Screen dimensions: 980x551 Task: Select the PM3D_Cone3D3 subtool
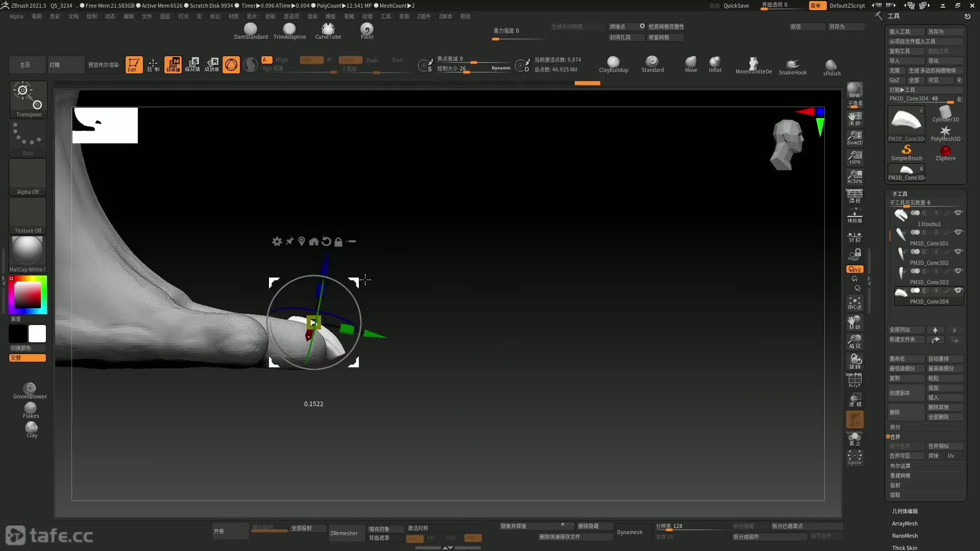(x=928, y=276)
